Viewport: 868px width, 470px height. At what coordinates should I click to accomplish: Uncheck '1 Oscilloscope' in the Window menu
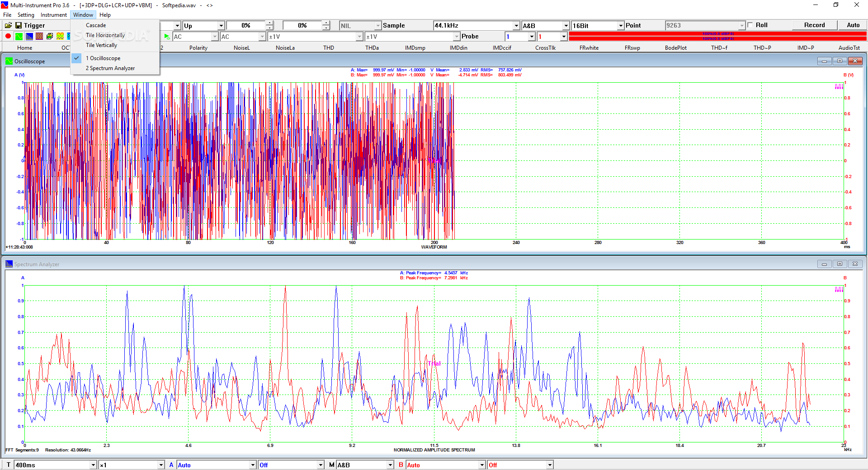[x=103, y=58]
